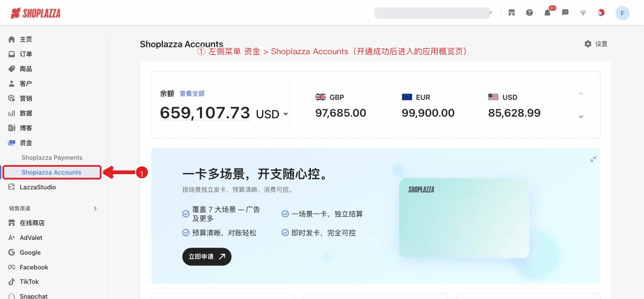Open 设置 gear settings
This screenshot has width=644, height=299.
[x=596, y=44]
